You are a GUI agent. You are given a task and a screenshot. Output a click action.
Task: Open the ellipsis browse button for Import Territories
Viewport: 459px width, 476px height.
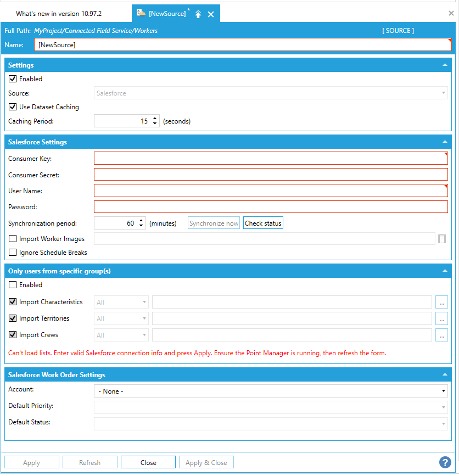(441, 319)
